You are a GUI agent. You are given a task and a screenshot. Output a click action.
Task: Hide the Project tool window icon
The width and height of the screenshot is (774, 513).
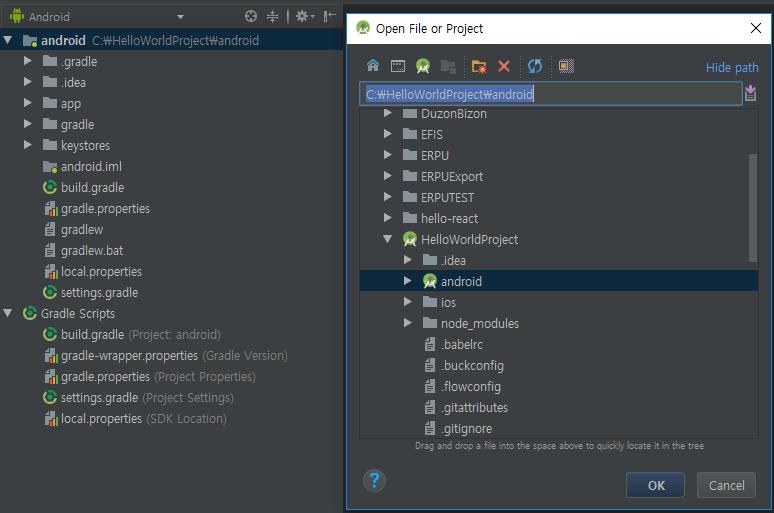point(329,16)
